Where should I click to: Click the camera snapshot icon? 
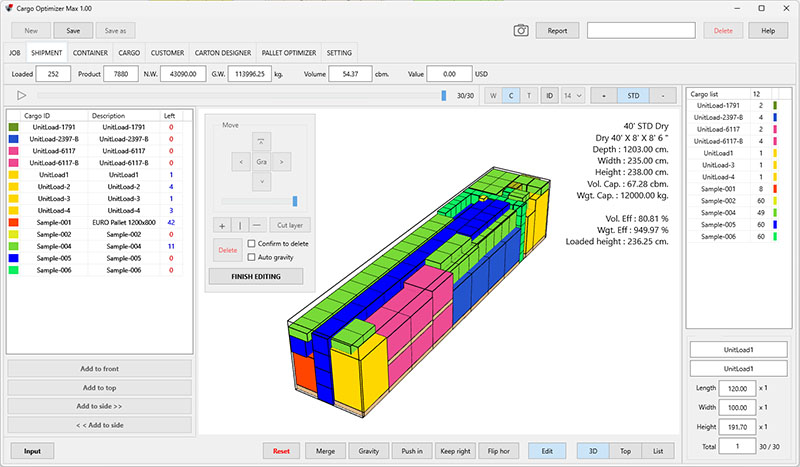(520, 31)
